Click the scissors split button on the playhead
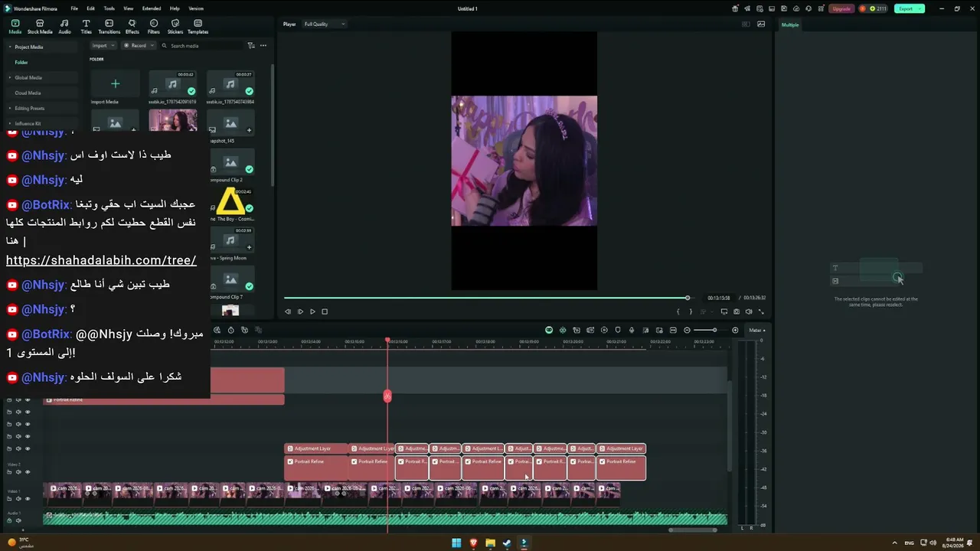Viewport: 980px width, 551px height. pyautogui.click(x=387, y=396)
